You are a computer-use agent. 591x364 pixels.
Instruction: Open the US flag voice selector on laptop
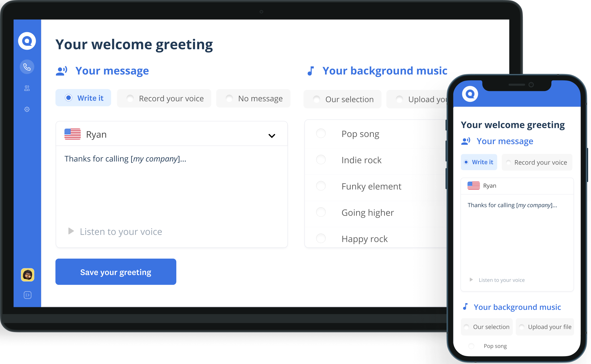click(x=73, y=134)
